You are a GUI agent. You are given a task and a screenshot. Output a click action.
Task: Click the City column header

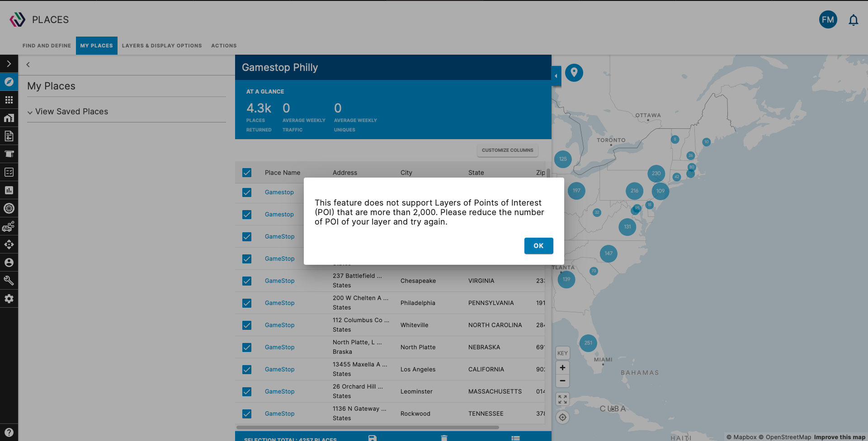pyautogui.click(x=406, y=173)
